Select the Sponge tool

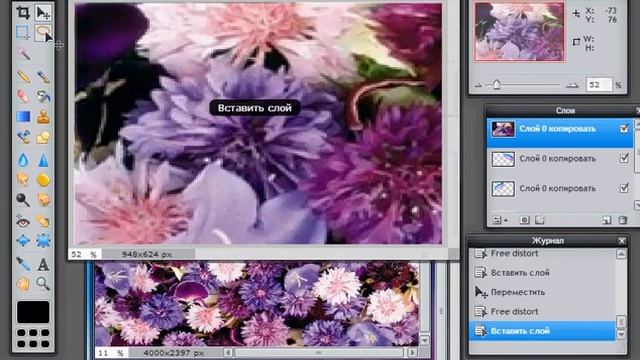pos(43,180)
